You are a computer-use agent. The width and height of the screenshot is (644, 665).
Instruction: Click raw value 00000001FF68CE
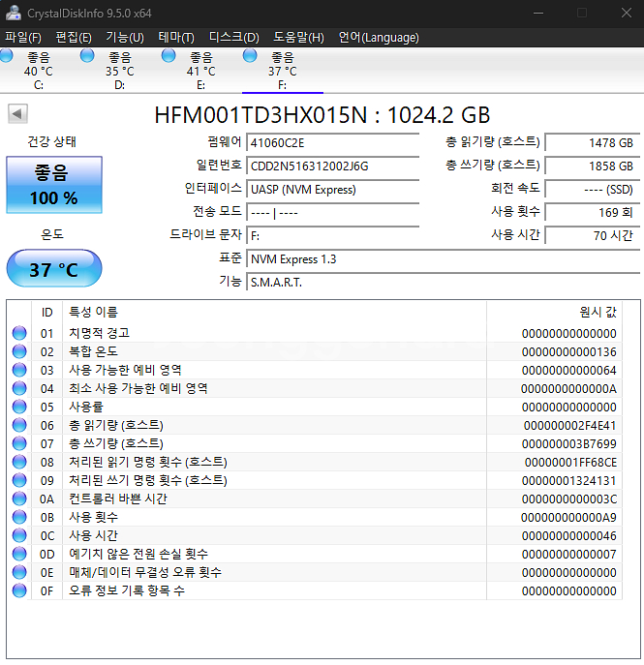[x=570, y=463]
